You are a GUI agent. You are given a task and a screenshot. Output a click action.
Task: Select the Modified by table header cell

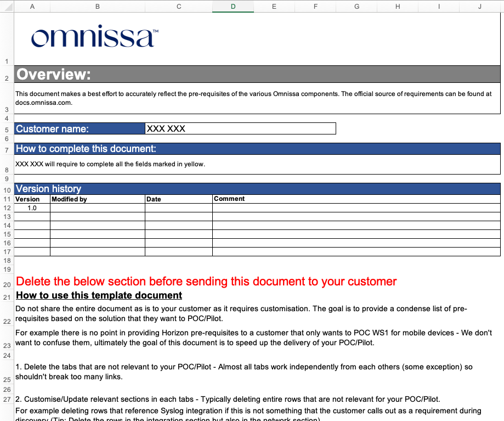(97, 199)
